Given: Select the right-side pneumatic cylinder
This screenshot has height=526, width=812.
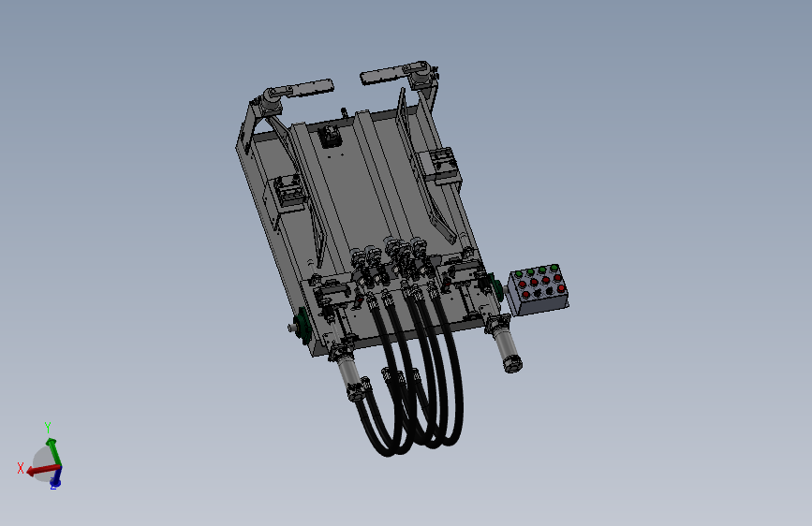Looking at the screenshot, I should tap(505, 343).
